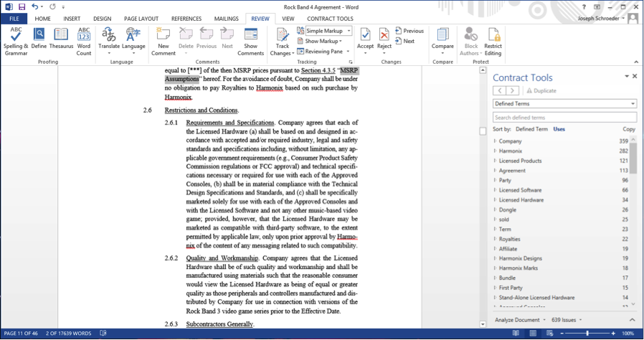Expand the Royalties defined term
This screenshot has width=644, height=340.
pyautogui.click(x=495, y=239)
